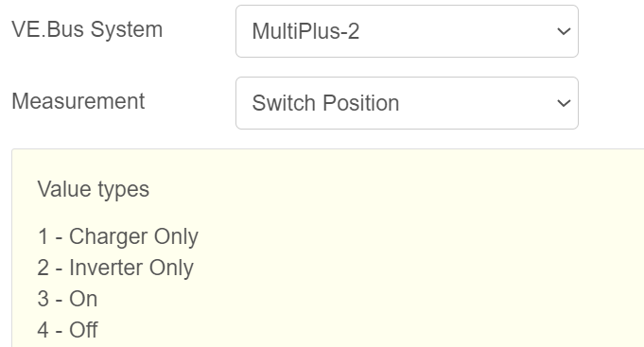Click the word 'System' in the first label
644x347 pixels.
tap(127, 30)
